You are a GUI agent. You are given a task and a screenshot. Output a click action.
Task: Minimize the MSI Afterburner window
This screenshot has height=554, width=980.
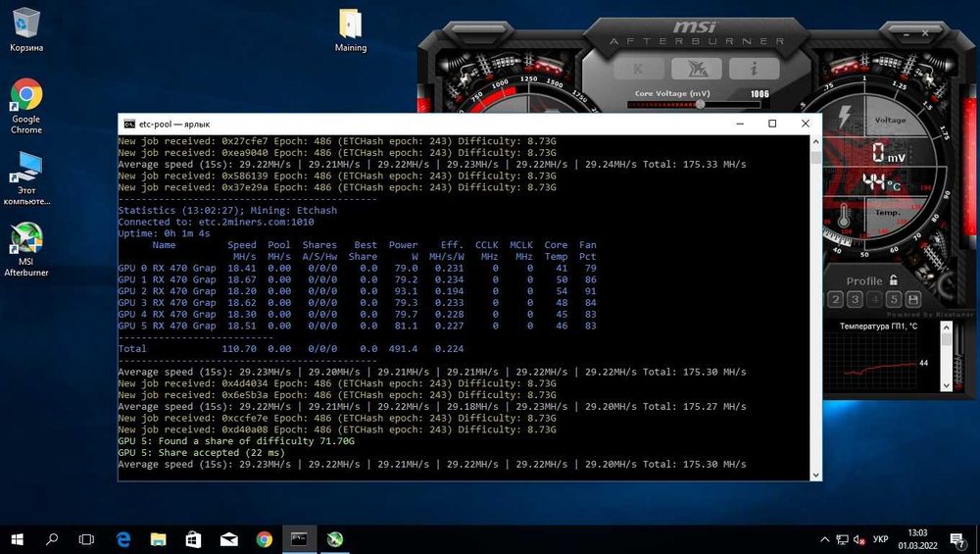(906, 33)
